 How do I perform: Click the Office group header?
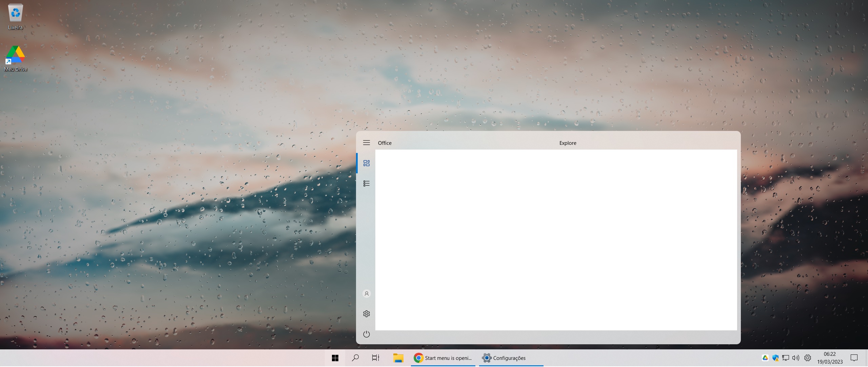tap(385, 143)
